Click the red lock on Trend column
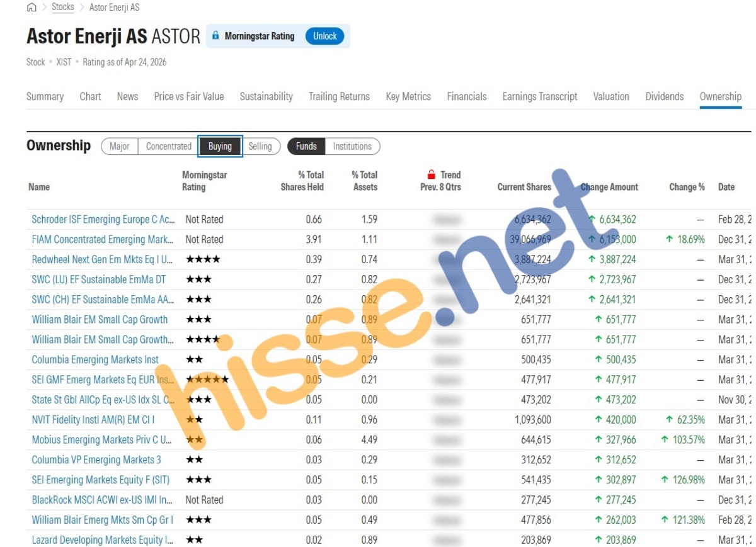Screen dimensions: 756x547 [432, 174]
